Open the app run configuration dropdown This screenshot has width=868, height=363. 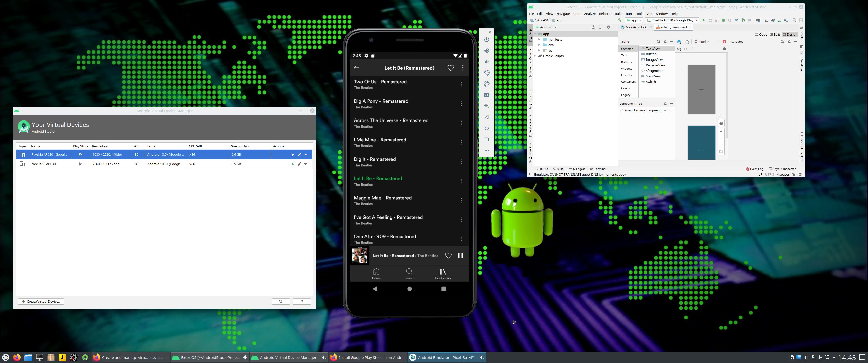coord(634,20)
